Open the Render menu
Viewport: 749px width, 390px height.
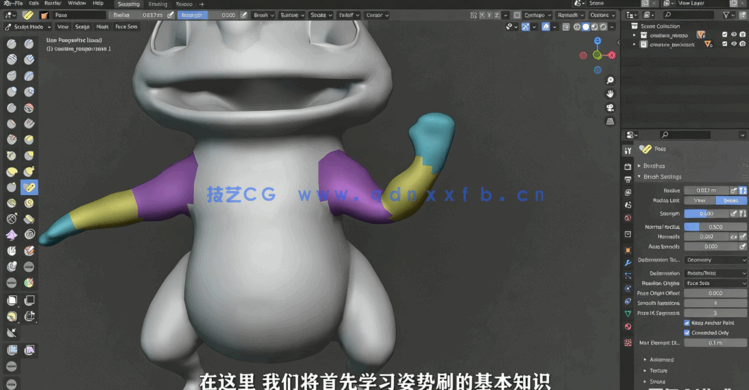click(53, 3)
